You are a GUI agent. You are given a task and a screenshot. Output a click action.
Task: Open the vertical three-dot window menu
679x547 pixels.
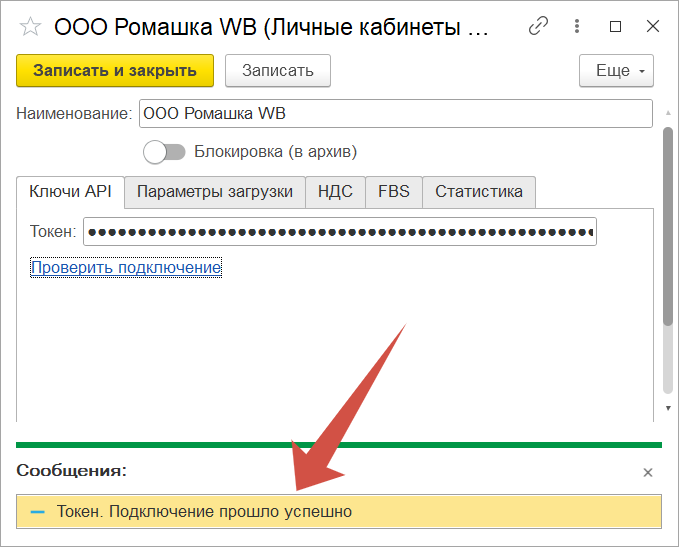click(577, 27)
